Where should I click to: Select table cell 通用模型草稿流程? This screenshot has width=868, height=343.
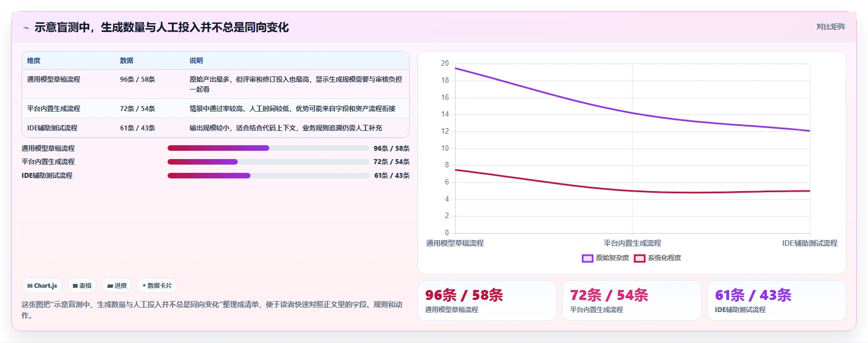pyautogui.click(x=54, y=80)
